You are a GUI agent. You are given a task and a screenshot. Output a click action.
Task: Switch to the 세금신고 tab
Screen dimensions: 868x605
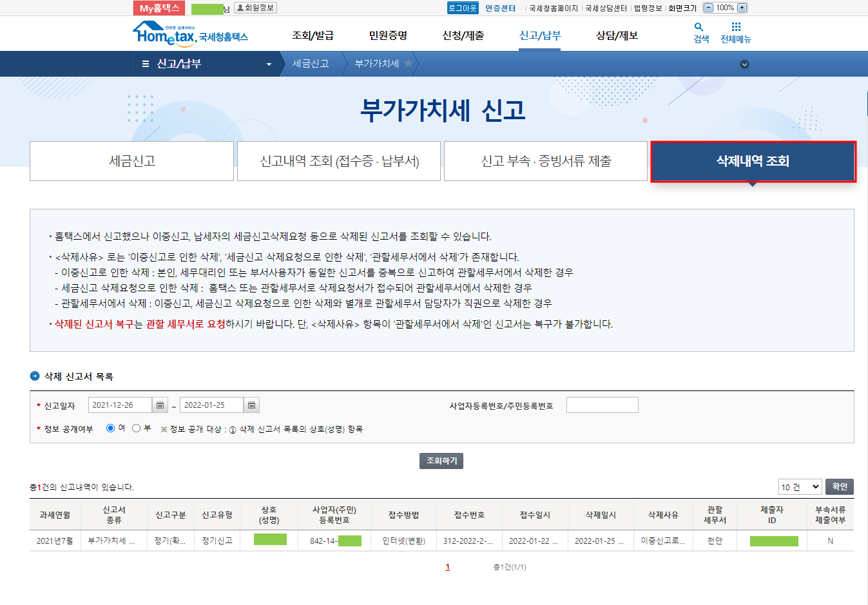click(131, 161)
